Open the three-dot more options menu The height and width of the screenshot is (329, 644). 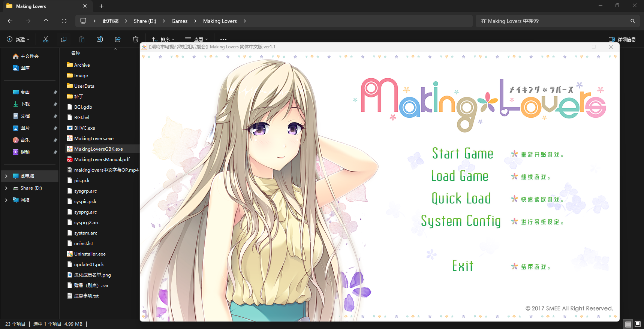click(x=223, y=39)
